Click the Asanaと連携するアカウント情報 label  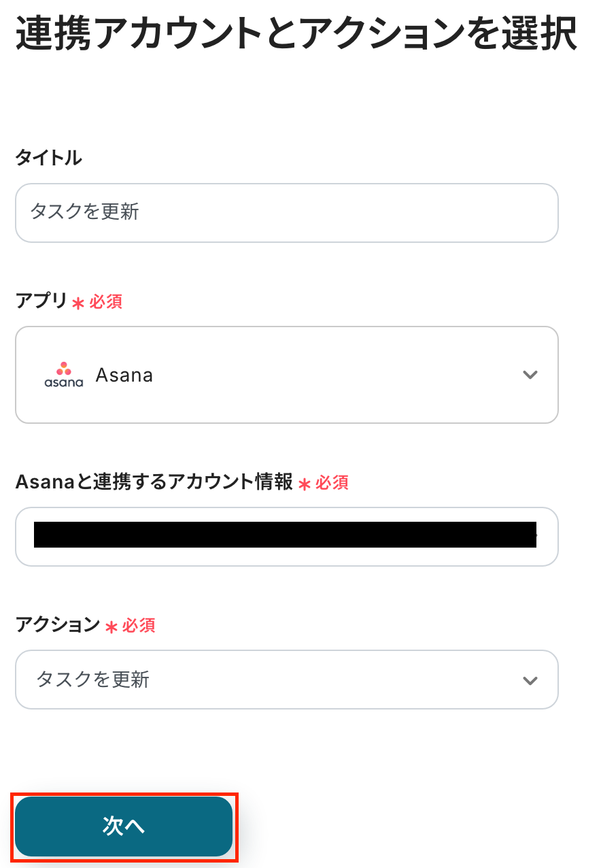154,482
